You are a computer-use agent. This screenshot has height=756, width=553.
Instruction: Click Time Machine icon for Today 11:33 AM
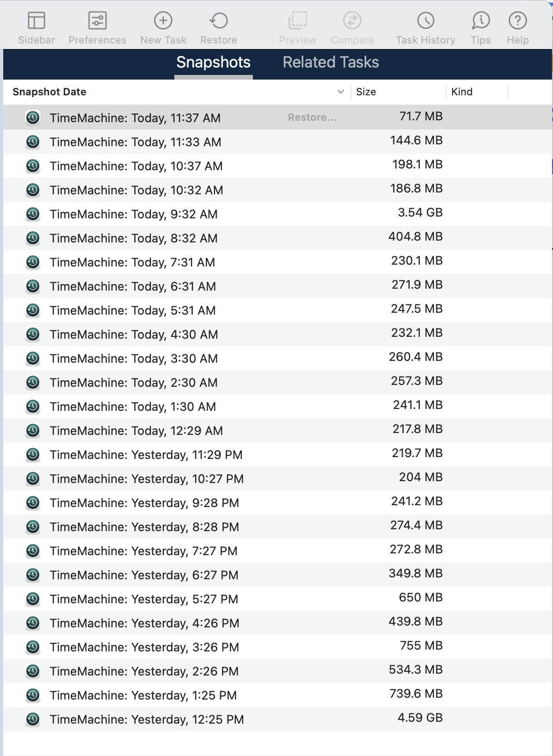pos(33,142)
